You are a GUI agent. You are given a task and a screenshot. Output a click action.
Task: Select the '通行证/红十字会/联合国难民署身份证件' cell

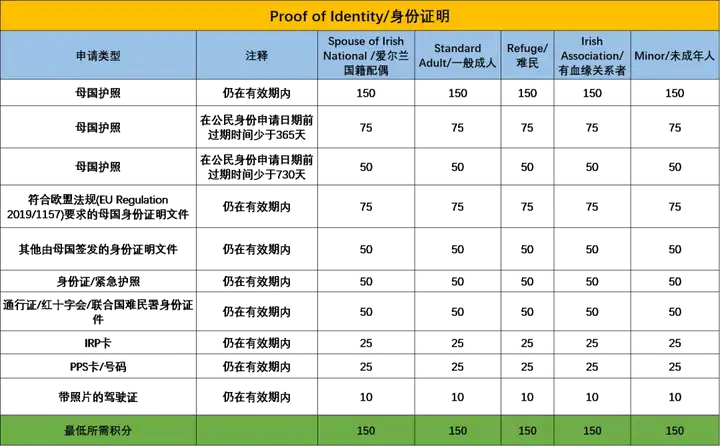tap(98, 312)
